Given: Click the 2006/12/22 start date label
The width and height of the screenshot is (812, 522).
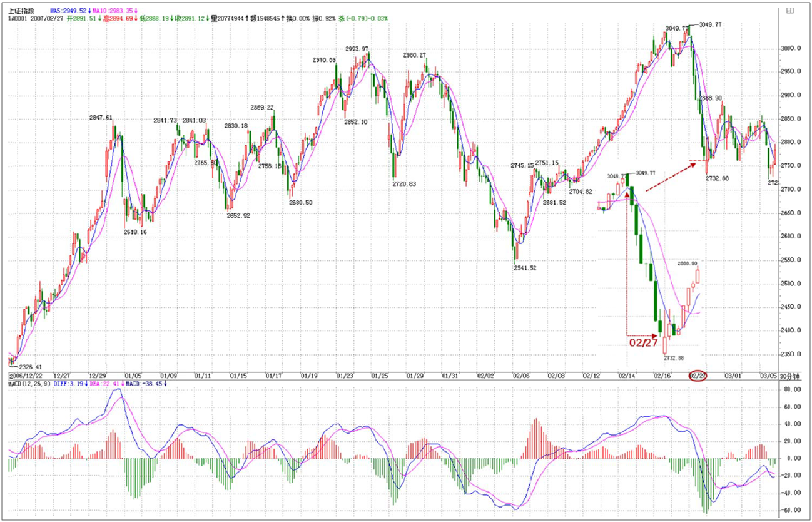Looking at the screenshot, I should (24, 376).
